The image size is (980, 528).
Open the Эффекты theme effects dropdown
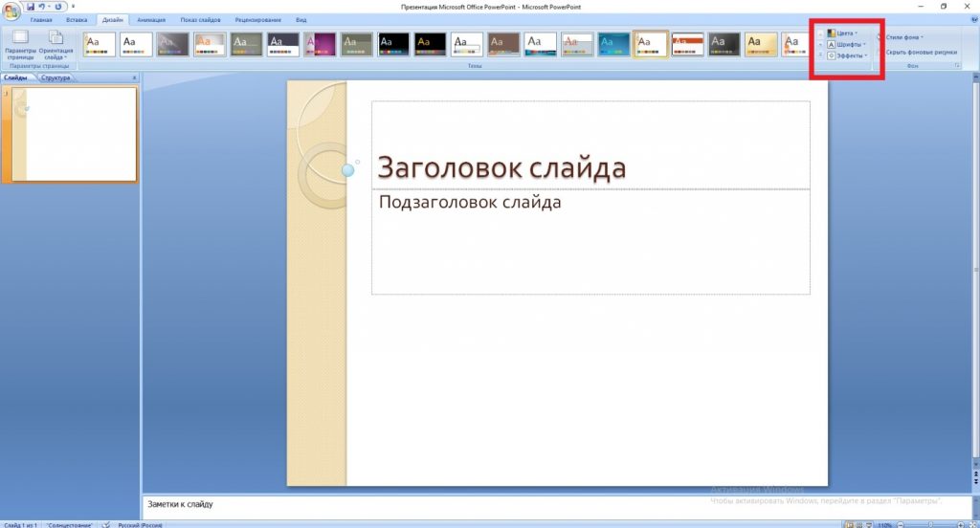pos(848,55)
